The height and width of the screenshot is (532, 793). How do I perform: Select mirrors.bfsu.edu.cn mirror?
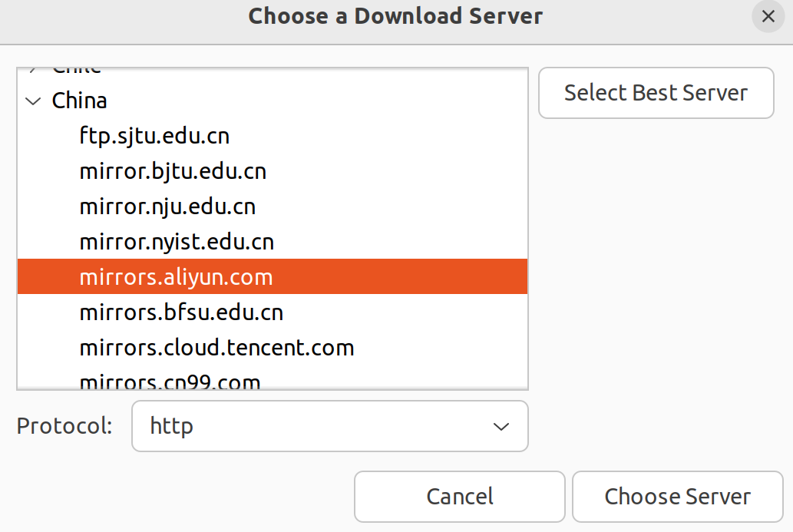point(181,312)
